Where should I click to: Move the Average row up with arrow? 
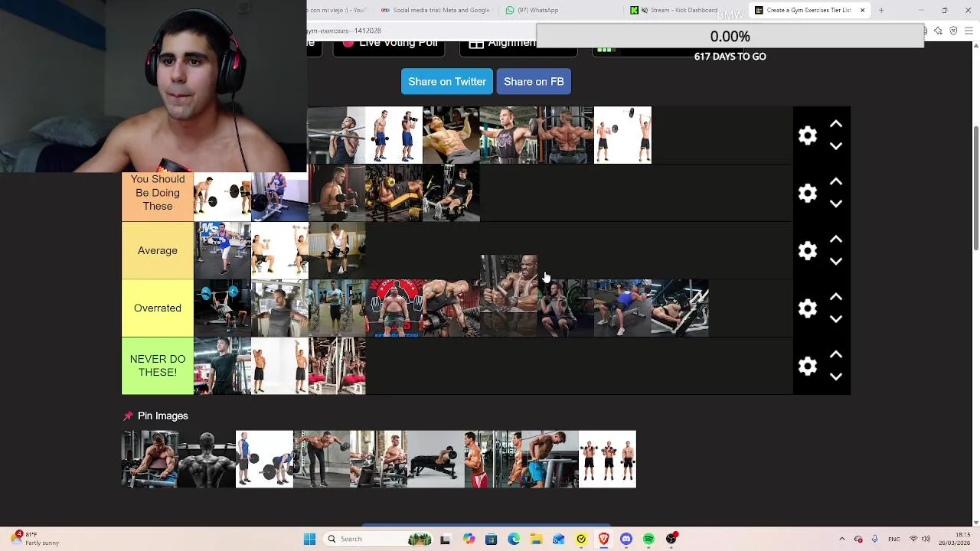pyautogui.click(x=836, y=239)
